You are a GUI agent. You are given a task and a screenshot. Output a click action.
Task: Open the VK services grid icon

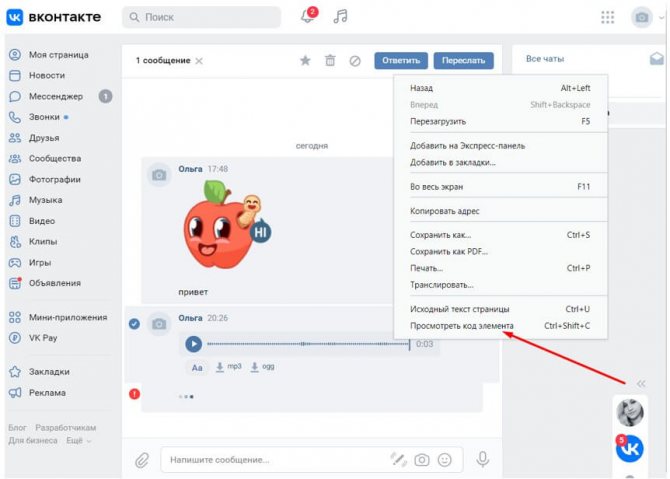607,17
